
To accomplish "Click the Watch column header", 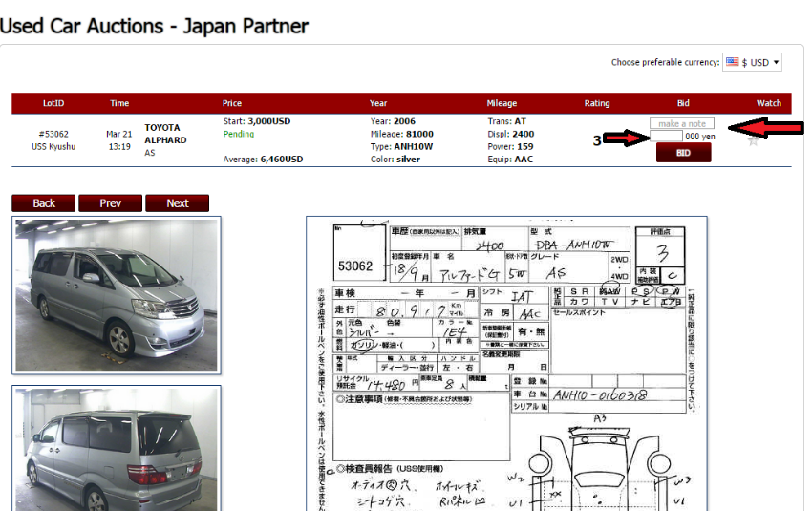I will (x=769, y=103).
